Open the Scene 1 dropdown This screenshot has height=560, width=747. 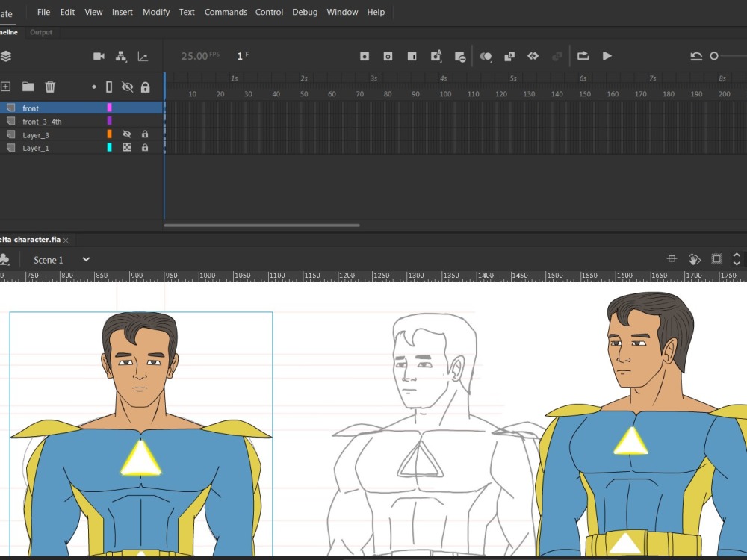[86, 260]
